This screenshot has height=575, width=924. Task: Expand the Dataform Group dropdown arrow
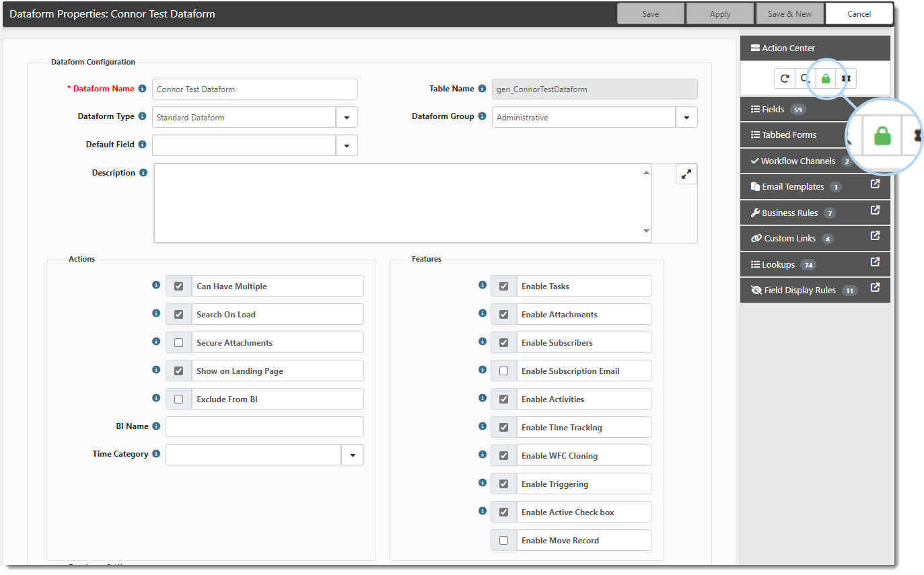686,118
